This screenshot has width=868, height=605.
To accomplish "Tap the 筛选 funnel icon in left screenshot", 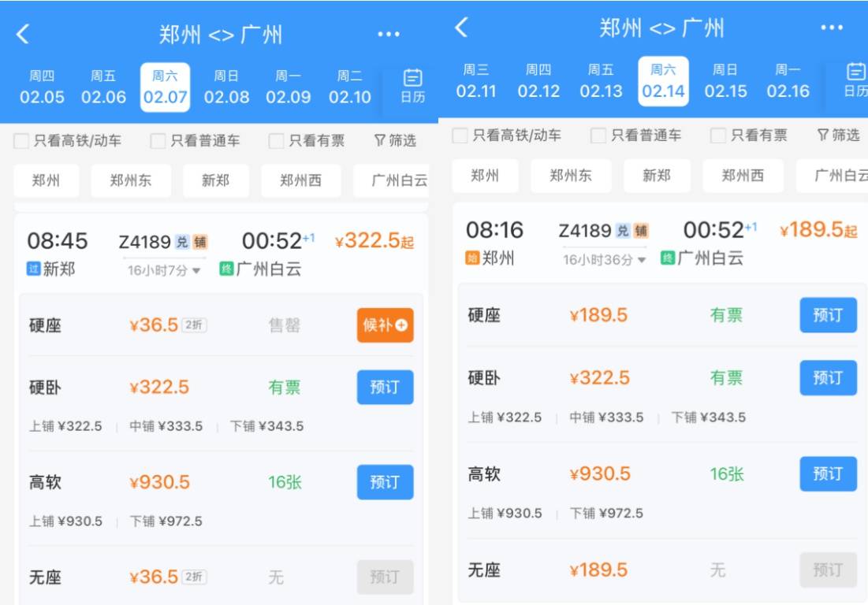I will tap(380, 141).
